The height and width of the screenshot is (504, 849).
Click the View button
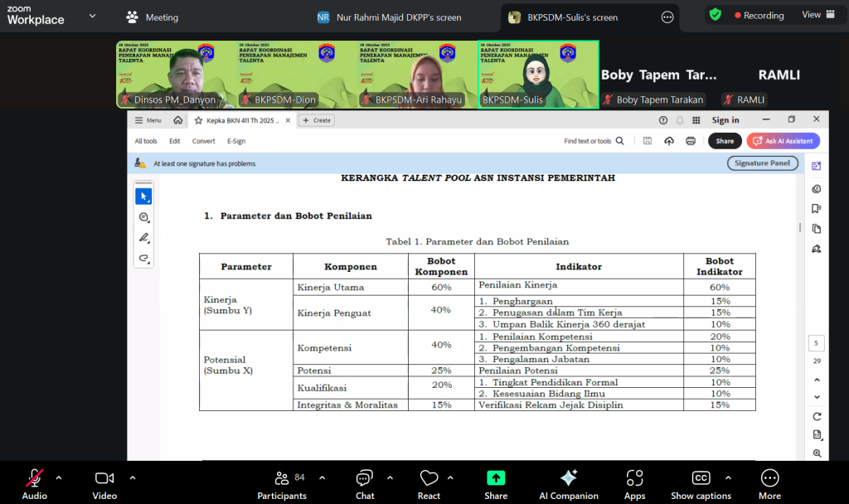pyautogui.click(x=811, y=15)
